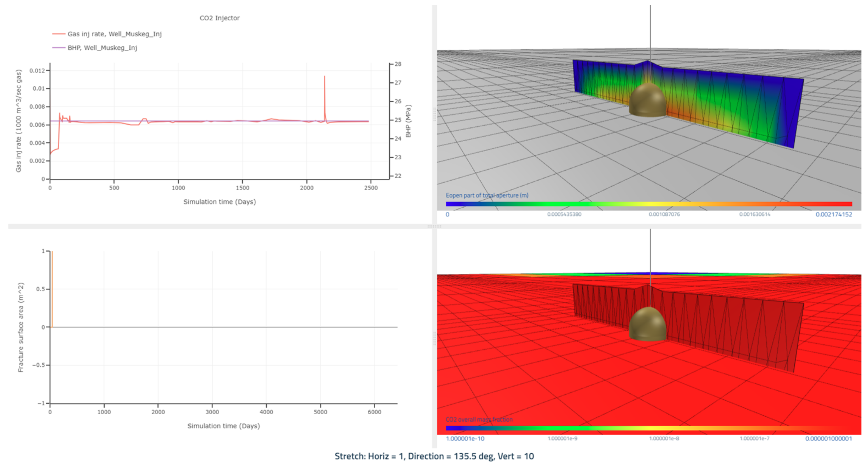Click aperture color bar minimum value 0
The image size is (868, 469).
point(447,214)
